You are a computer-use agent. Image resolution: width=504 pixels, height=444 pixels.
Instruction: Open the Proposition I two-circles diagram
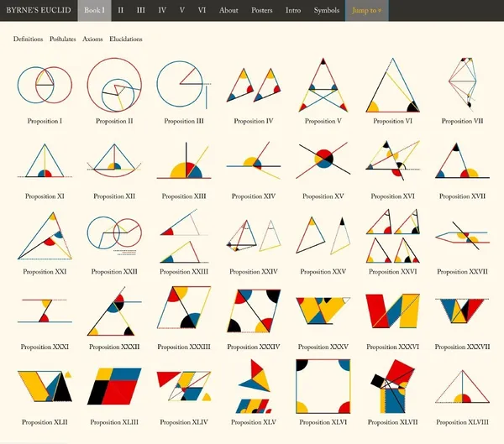click(45, 85)
